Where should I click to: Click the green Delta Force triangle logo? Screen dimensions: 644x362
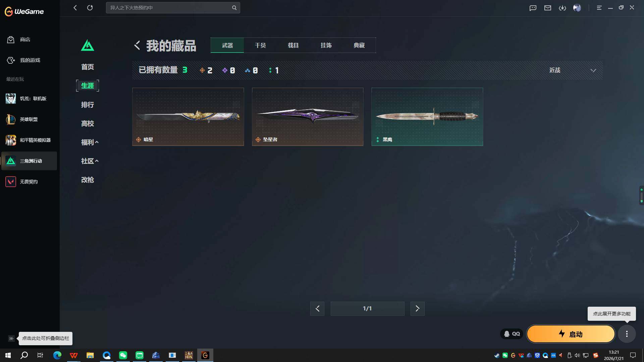[x=88, y=46]
